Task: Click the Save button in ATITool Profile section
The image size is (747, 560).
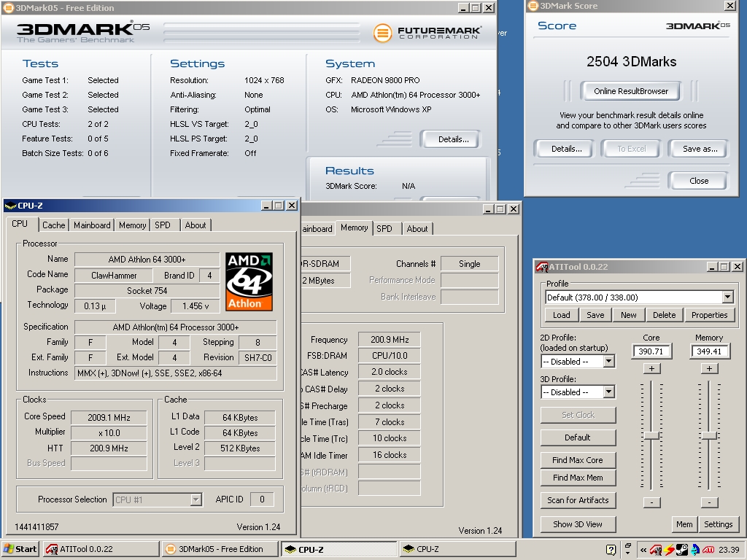Action: click(595, 315)
